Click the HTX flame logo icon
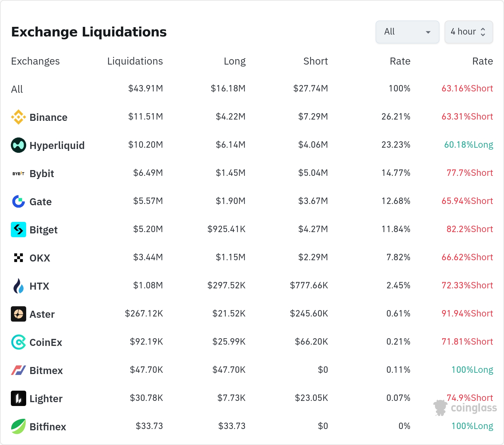This screenshot has width=504, height=445. [19, 286]
